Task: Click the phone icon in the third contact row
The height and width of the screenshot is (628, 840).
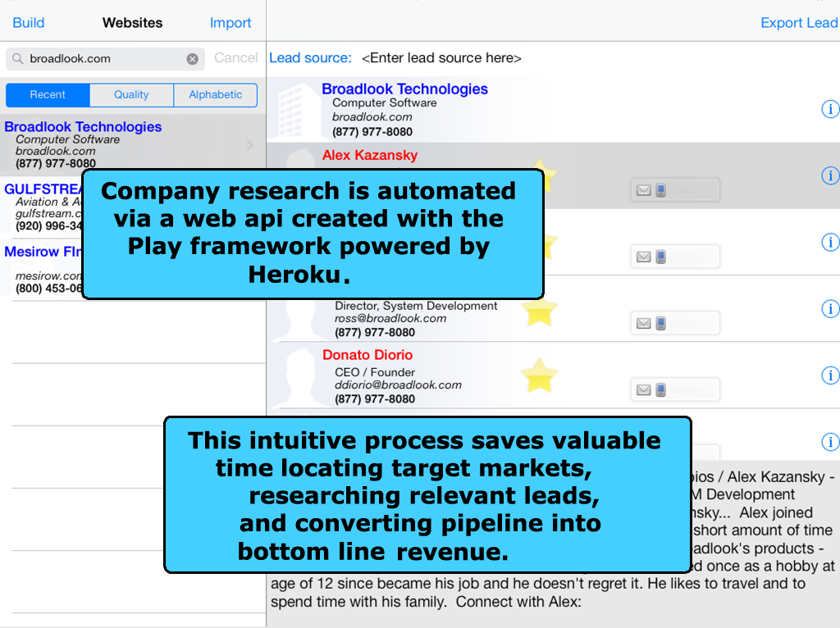Action: pos(661,257)
